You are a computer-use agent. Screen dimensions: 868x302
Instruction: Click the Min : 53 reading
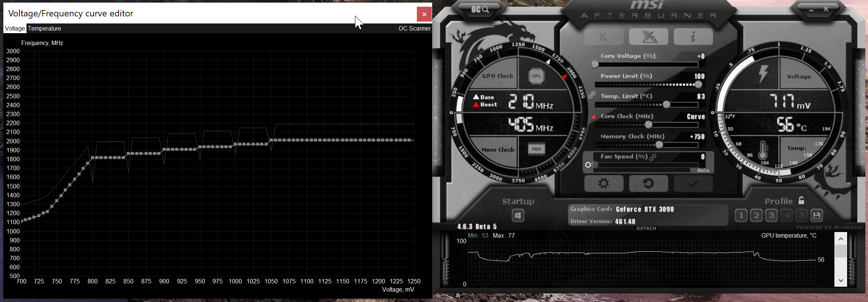pos(478,236)
